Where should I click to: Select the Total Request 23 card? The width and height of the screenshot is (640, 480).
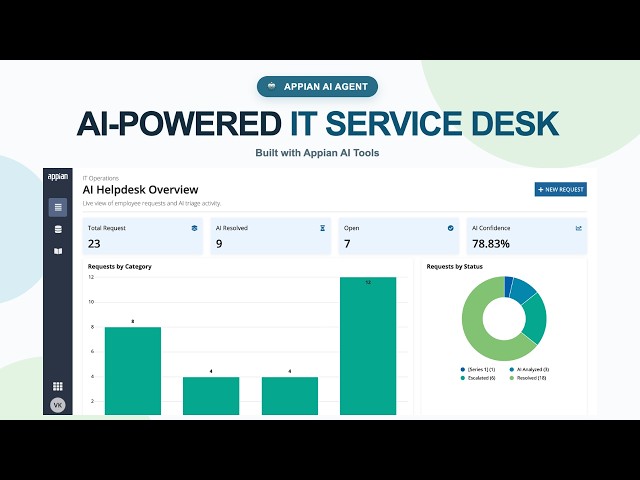(x=143, y=236)
